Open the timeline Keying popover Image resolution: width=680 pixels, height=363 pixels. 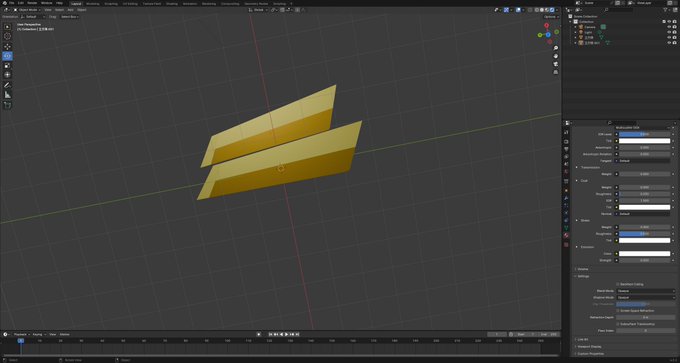38,334
